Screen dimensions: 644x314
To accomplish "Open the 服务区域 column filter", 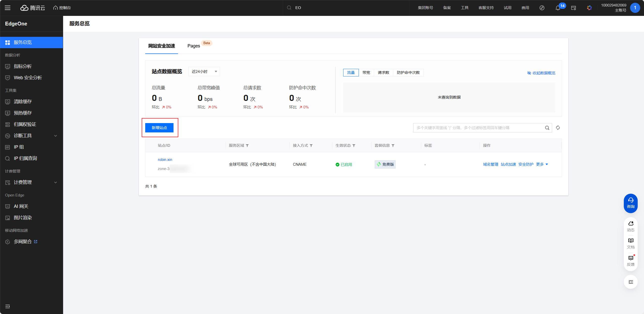I will [247, 146].
